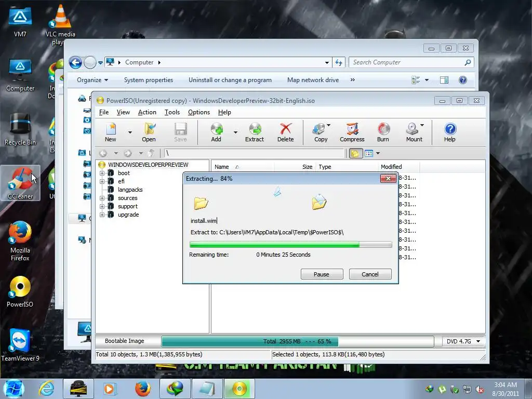Select the Mozilla Firefox desktop icon
Viewport: 532px width, 399px height.
point(20,241)
